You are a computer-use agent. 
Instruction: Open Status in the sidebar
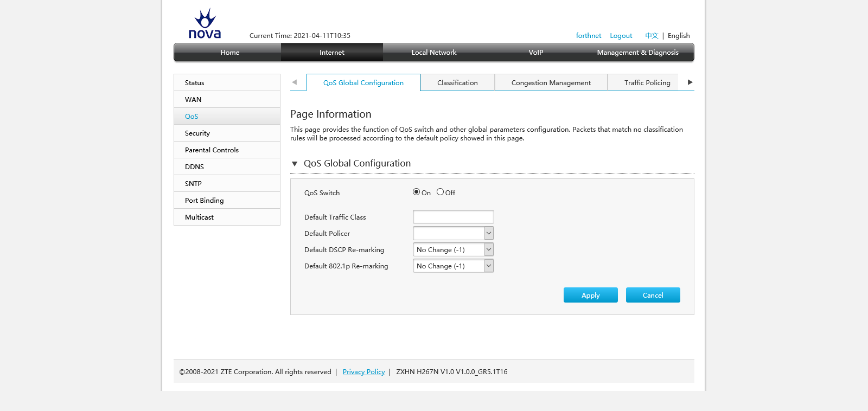(227, 82)
